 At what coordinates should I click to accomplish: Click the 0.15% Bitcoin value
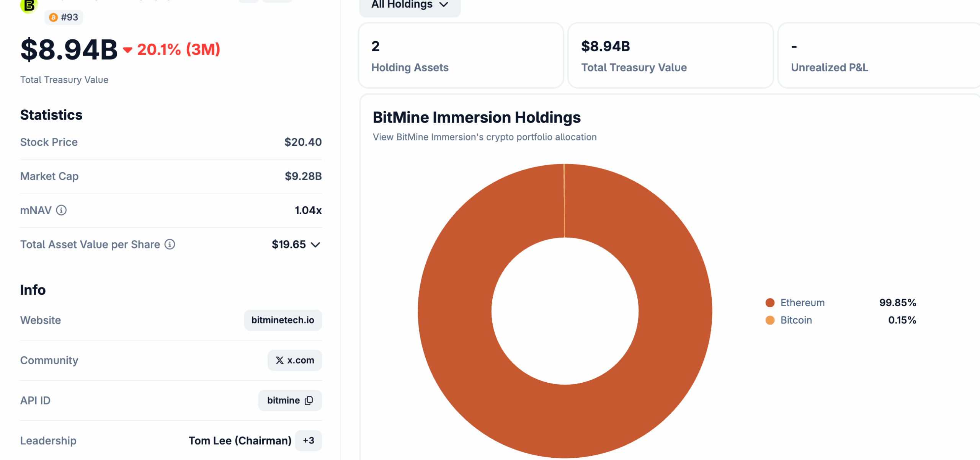tap(902, 320)
